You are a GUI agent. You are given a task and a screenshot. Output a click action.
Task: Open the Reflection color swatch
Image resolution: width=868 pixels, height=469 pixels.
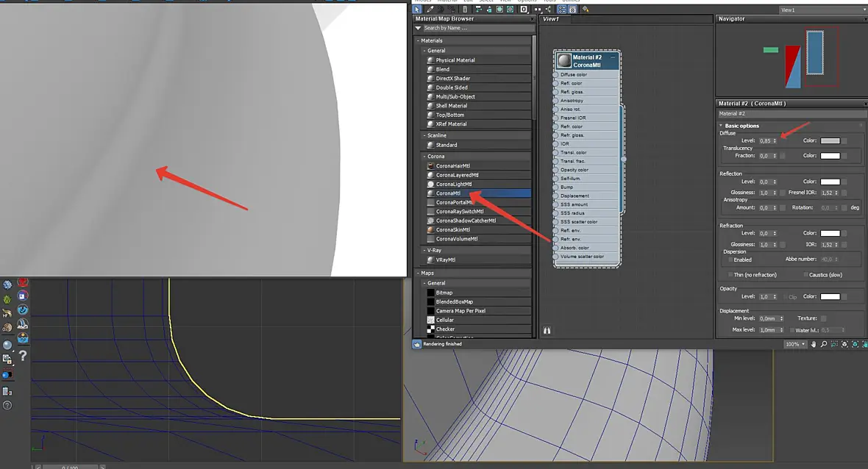click(830, 182)
